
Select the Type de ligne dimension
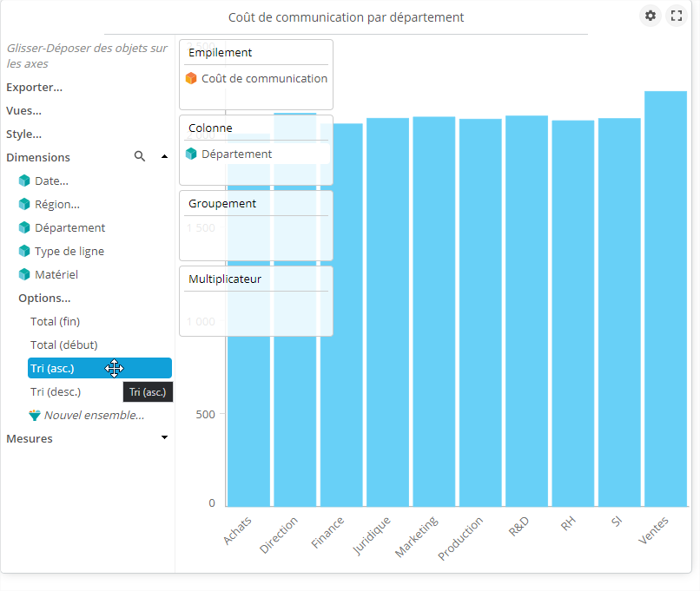tap(69, 251)
